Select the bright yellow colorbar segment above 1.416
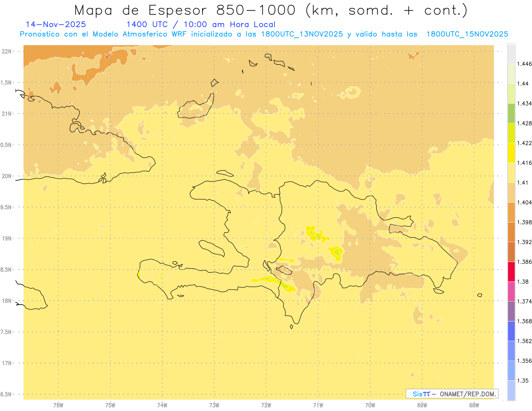Image resolution: width=532 pixels, height=411 pixels. tap(511, 153)
